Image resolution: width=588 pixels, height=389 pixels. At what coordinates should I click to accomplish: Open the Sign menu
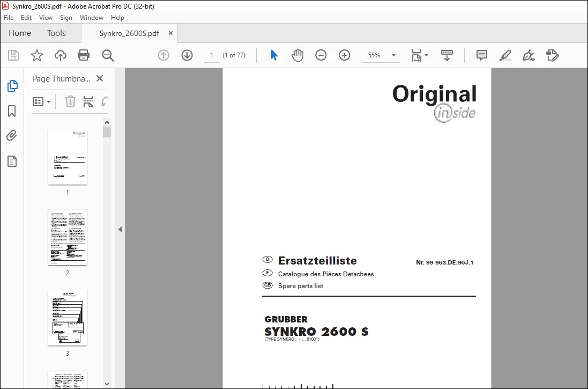[66, 18]
